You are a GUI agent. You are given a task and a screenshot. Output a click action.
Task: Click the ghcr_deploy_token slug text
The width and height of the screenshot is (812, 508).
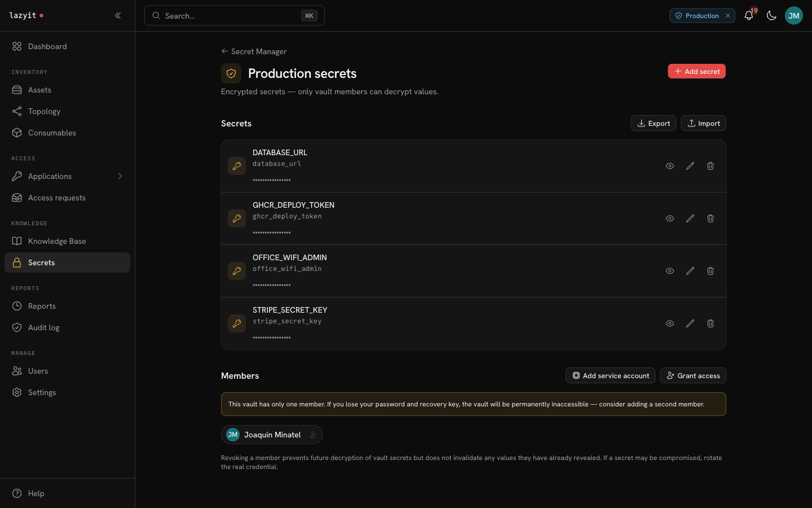pos(287,216)
